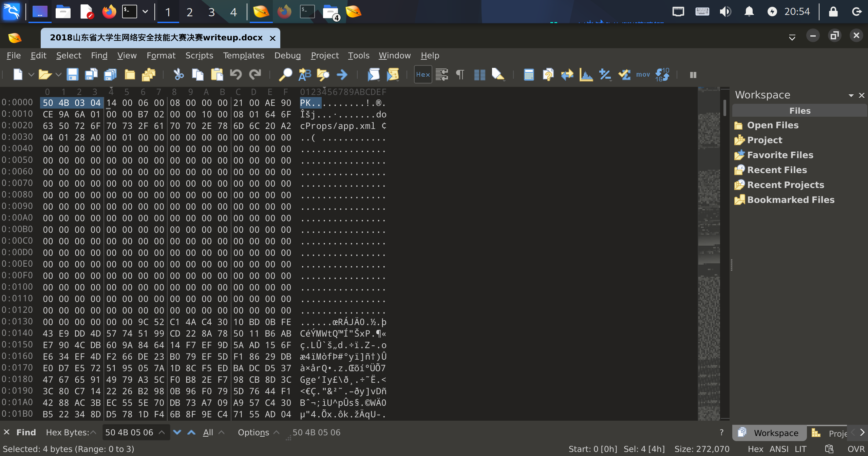Viewport: 868px width, 456px height.
Task: Open the Hex Bytes search type dropdown
Action: pos(71,432)
